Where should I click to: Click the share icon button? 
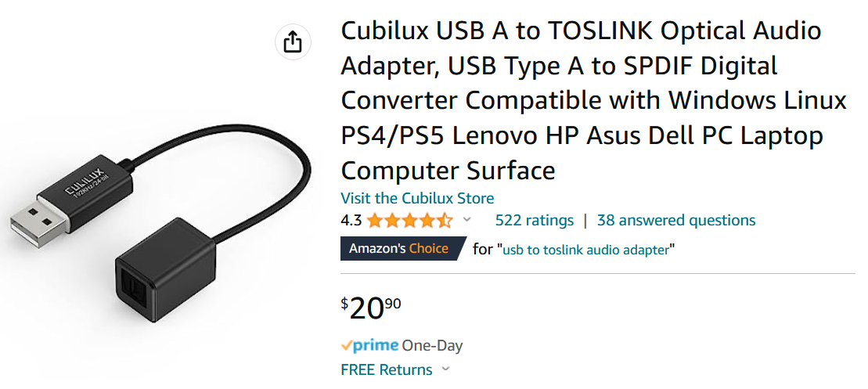(293, 41)
